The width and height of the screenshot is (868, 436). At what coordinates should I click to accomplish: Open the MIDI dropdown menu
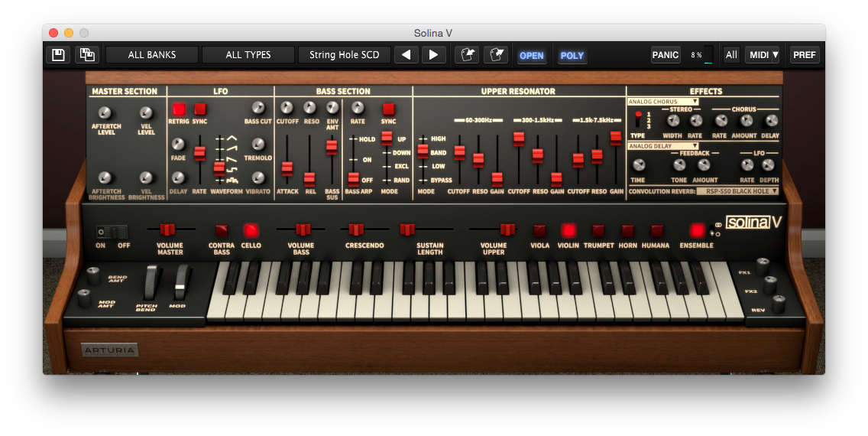pyautogui.click(x=764, y=55)
